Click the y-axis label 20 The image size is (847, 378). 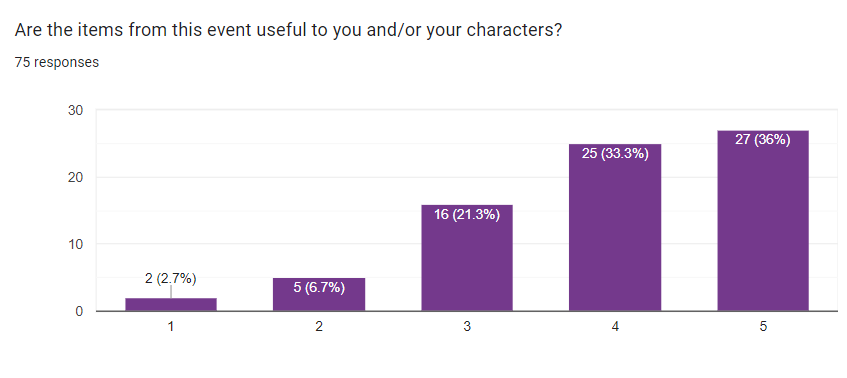pos(75,177)
